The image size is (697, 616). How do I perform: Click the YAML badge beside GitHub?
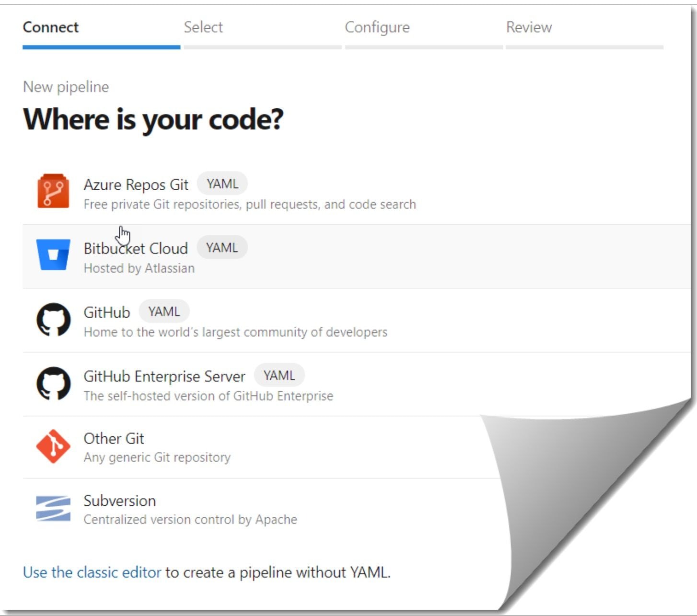click(x=164, y=311)
